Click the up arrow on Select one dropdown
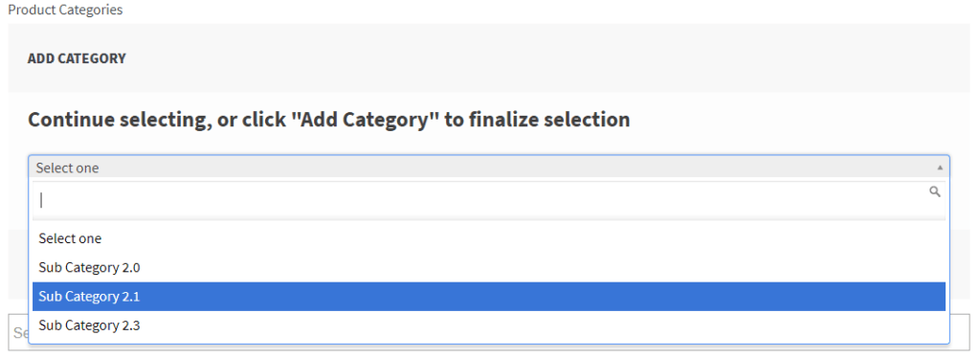The width and height of the screenshot is (980, 358). coord(940,168)
